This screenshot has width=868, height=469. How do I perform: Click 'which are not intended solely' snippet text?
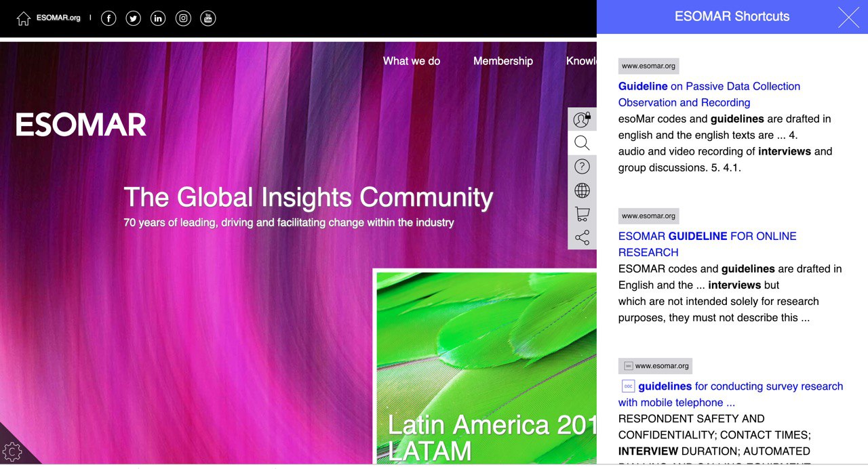coord(718,301)
